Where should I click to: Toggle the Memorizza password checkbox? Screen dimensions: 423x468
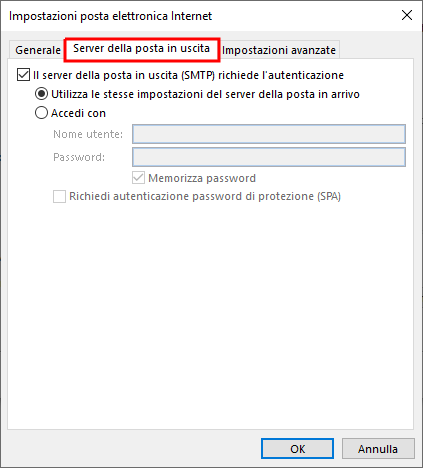pos(138,178)
